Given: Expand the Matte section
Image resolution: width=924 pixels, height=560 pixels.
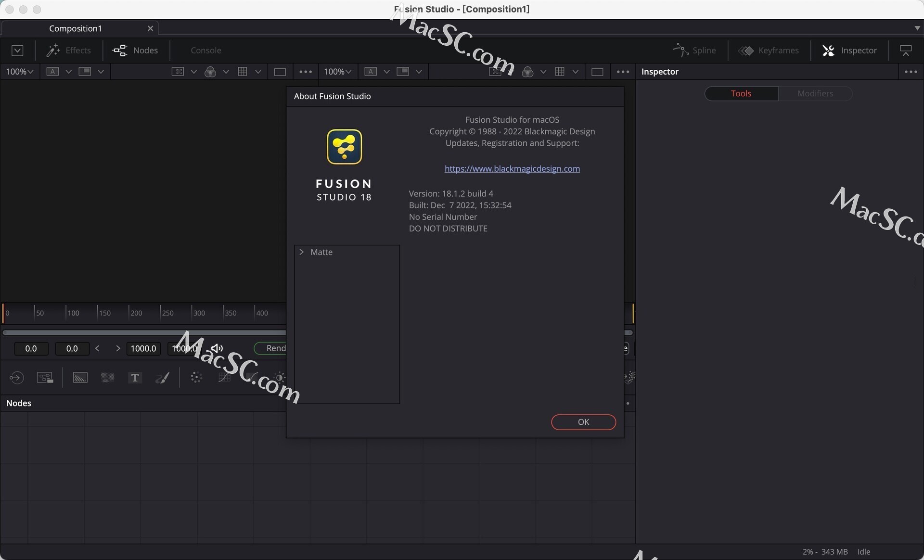Looking at the screenshot, I should pos(302,251).
